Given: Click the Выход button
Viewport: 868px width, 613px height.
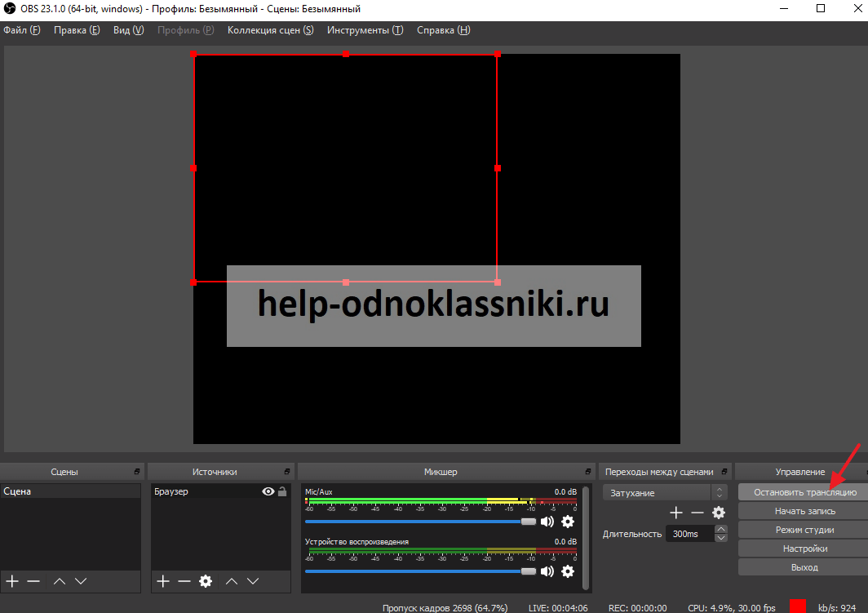Looking at the screenshot, I should (x=804, y=567).
